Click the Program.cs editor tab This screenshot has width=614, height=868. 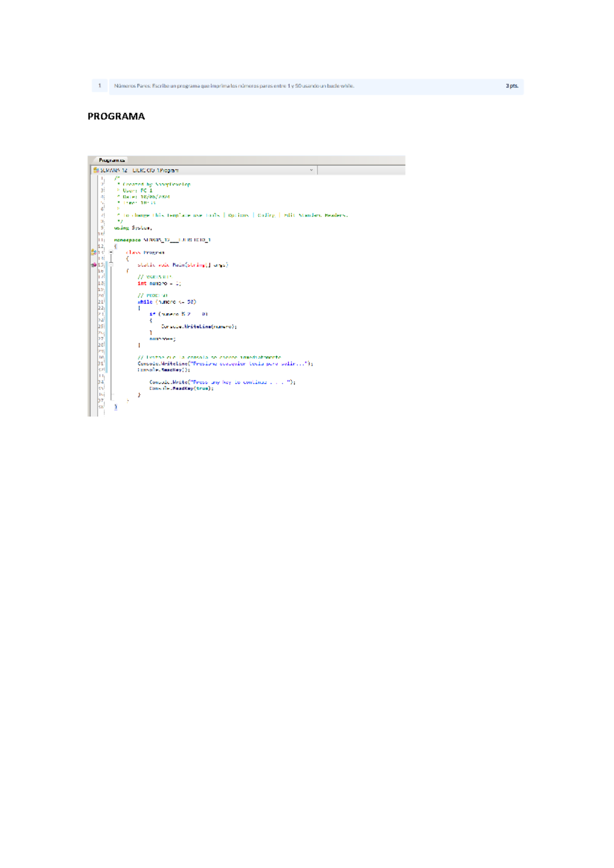coord(112,160)
